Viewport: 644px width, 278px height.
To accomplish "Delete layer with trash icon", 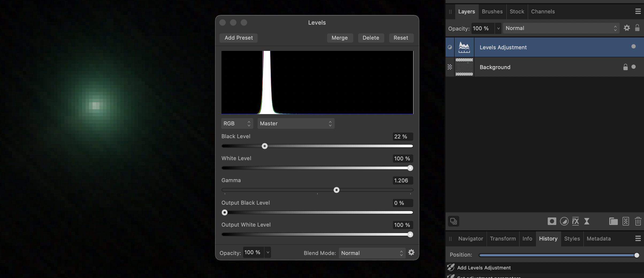I will [x=638, y=221].
